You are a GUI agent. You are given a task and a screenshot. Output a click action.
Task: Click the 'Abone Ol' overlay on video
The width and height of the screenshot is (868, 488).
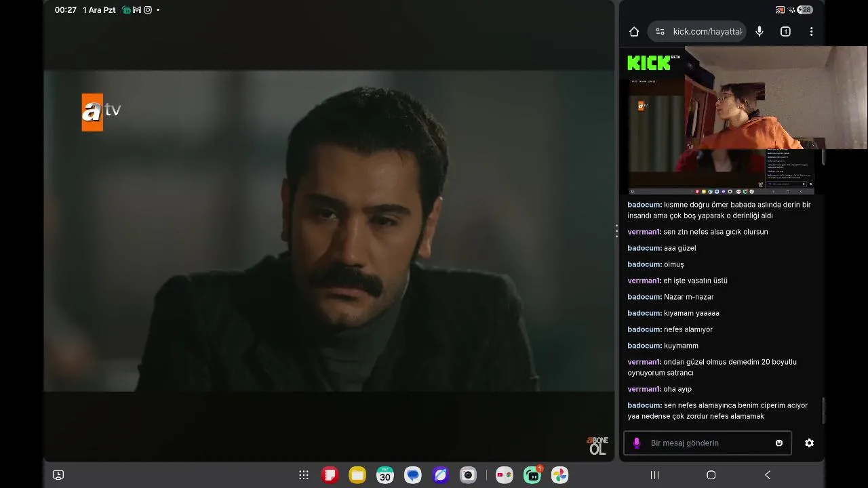597,445
